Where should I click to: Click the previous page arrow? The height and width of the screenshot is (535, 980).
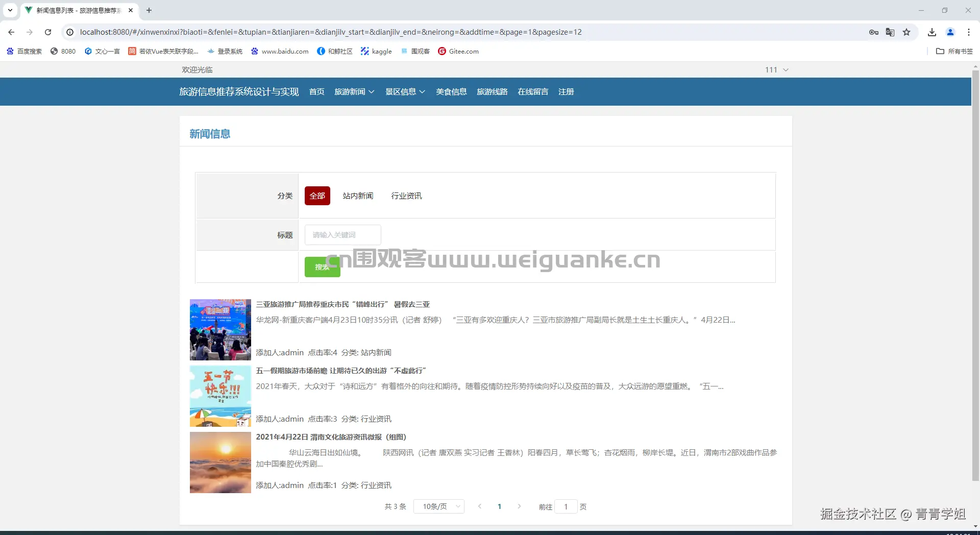click(480, 506)
